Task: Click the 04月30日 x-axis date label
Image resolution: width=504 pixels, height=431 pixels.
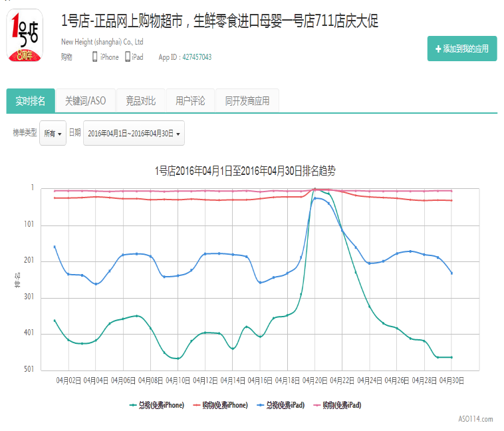Action: click(451, 380)
